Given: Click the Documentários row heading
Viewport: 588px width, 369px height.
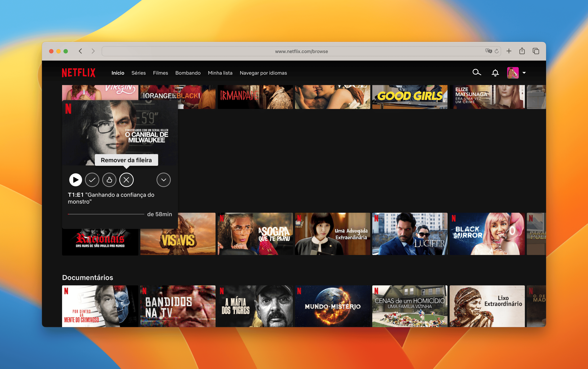Looking at the screenshot, I should pos(88,277).
